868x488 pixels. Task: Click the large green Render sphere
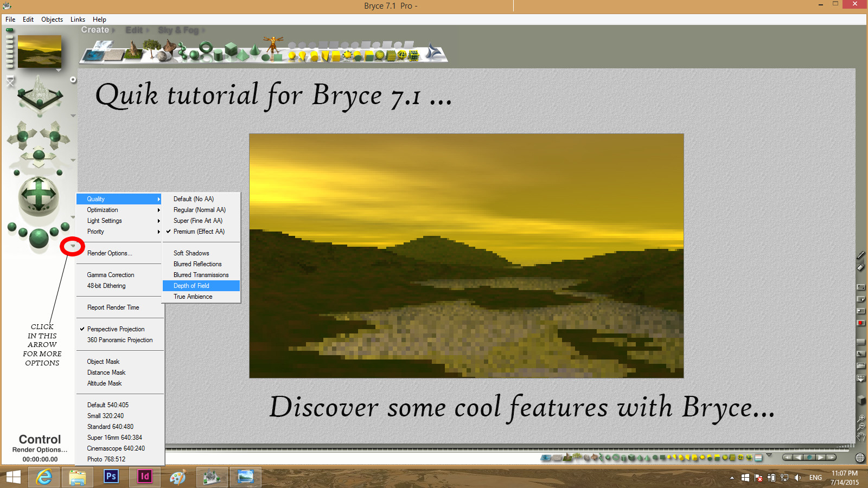coord(39,238)
